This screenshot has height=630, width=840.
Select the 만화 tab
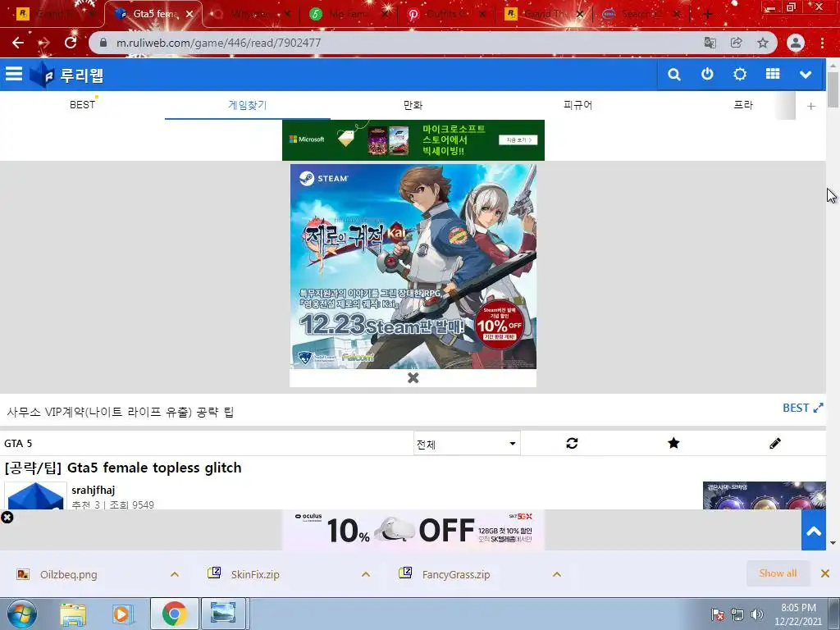[413, 105]
